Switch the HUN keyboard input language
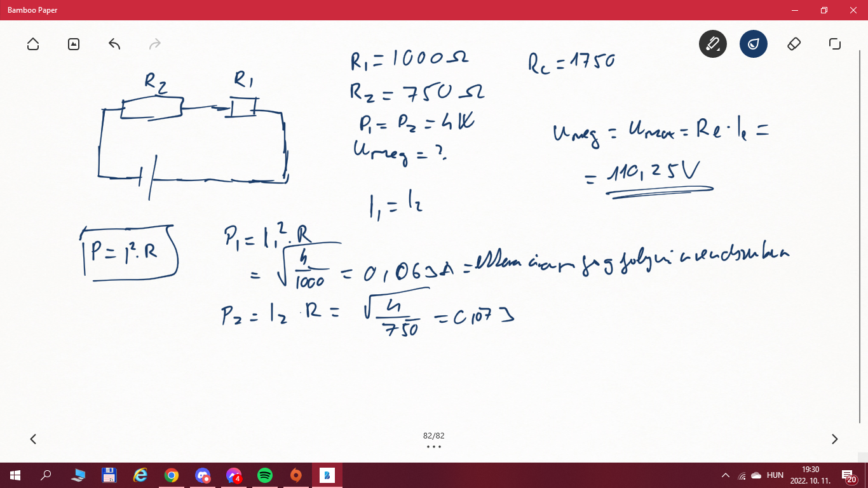Viewport: 868px width, 488px height. click(x=775, y=475)
